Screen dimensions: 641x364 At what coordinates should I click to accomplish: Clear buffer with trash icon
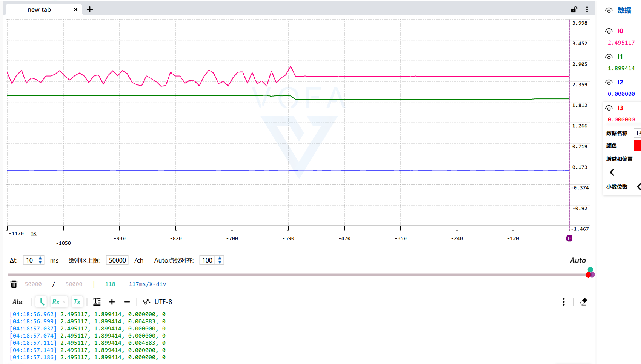14,284
